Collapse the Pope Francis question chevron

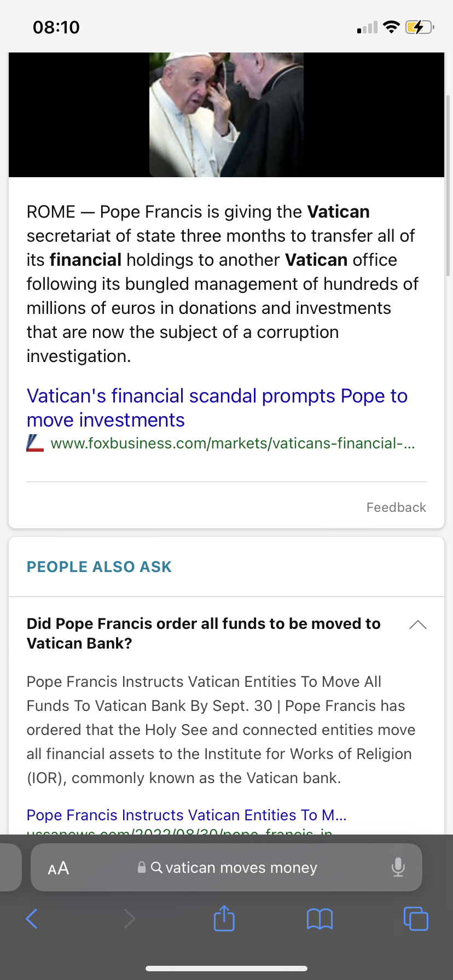tap(418, 625)
